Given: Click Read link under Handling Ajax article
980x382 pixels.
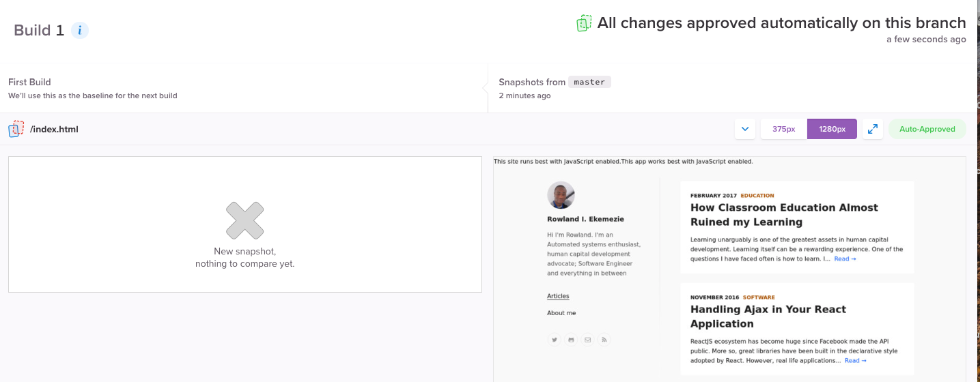Looking at the screenshot, I should [x=855, y=360].
